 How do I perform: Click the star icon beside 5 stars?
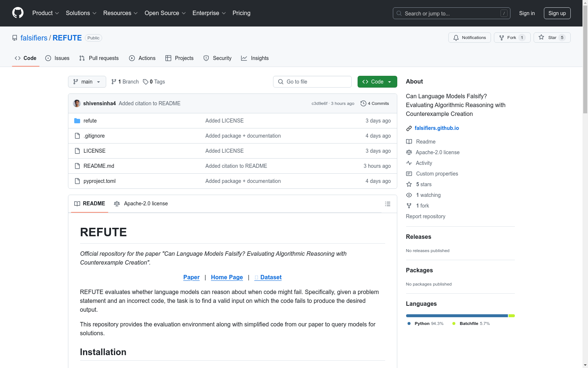[409, 184]
